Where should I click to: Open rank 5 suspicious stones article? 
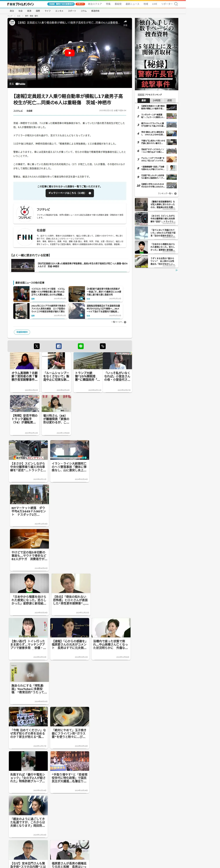[157, 142]
